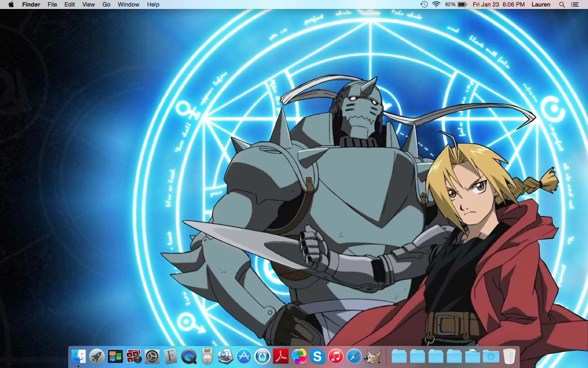Image resolution: width=588 pixels, height=368 pixels.
Task: Open the Trash in the Dock
Action: click(x=509, y=357)
